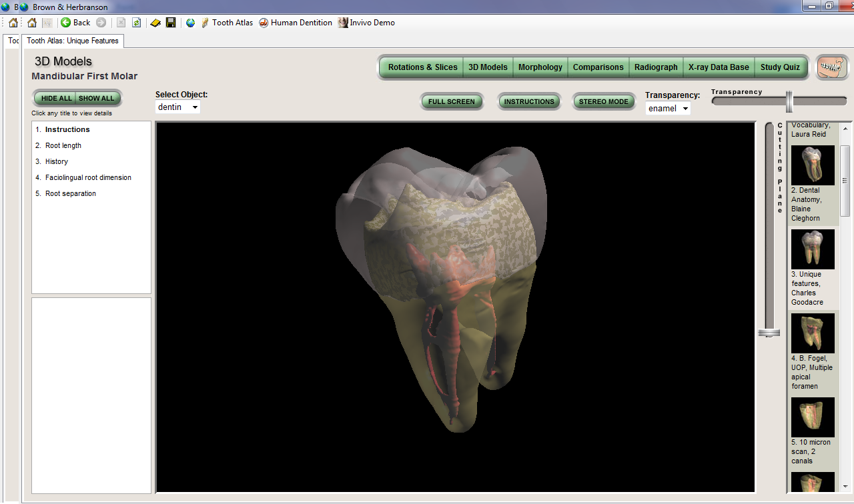Click the Transparency slider handle
This screenshot has height=504, width=854.
[x=789, y=101]
